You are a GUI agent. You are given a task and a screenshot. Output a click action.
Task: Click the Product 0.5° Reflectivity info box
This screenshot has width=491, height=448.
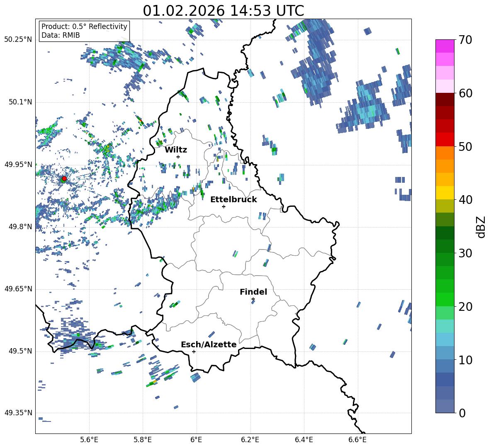coord(84,31)
